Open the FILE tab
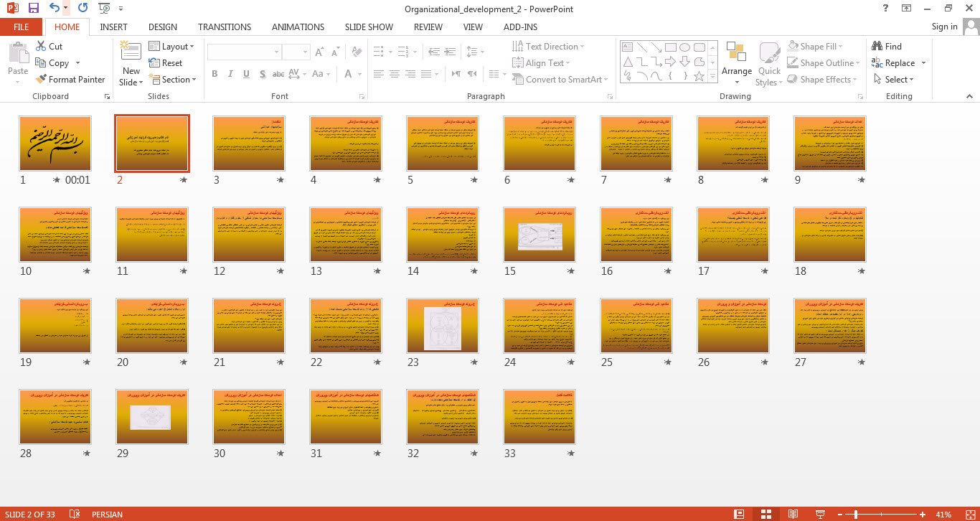Viewport: 980px width, 521px height. click(x=22, y=27)
